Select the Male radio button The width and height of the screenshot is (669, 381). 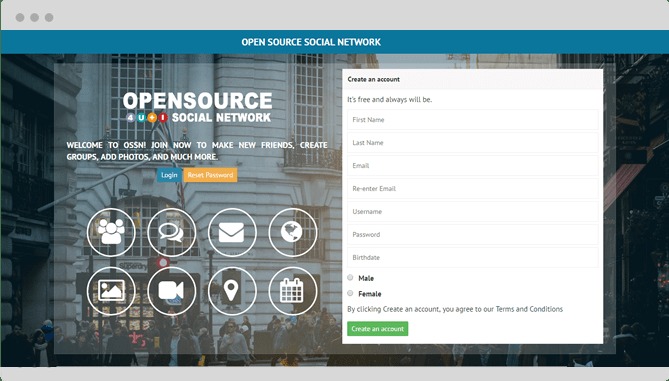coord(350,278)
